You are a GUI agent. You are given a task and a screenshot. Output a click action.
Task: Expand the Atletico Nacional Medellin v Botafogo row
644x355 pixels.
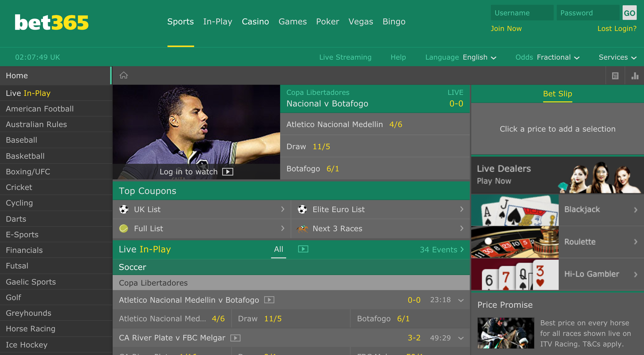click(462, 300)
